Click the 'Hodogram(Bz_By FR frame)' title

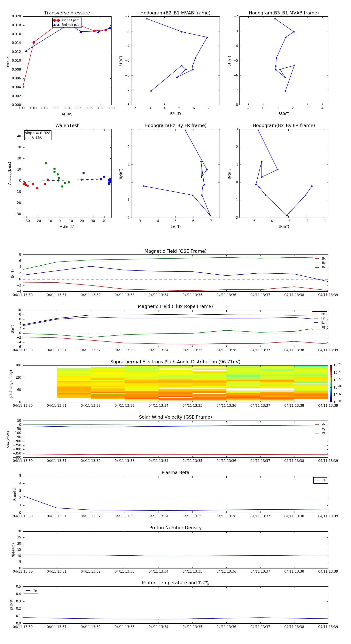[175, 125]
